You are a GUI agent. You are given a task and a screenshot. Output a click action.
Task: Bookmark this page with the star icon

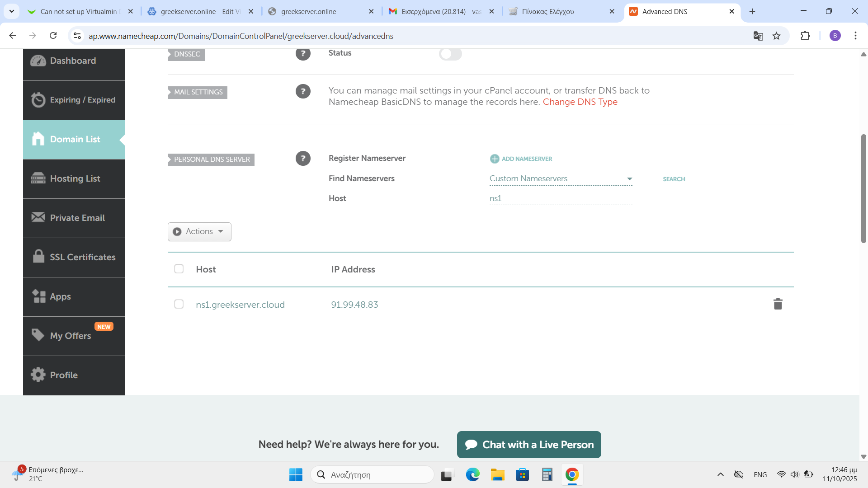tap(776, 36)
